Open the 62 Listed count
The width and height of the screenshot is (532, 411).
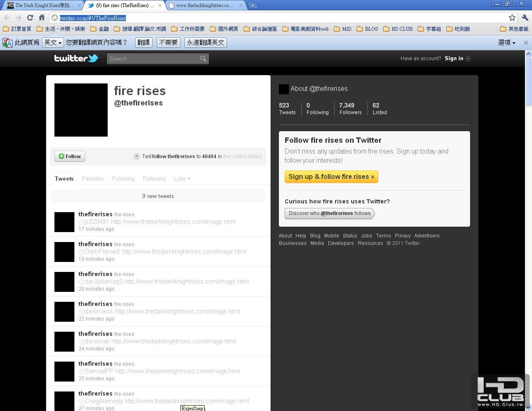pyautogui.click(x=379, y=109)
